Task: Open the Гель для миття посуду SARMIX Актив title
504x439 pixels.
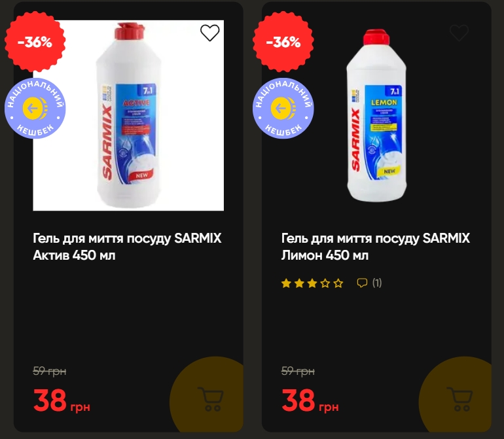Action: point(127,247)
